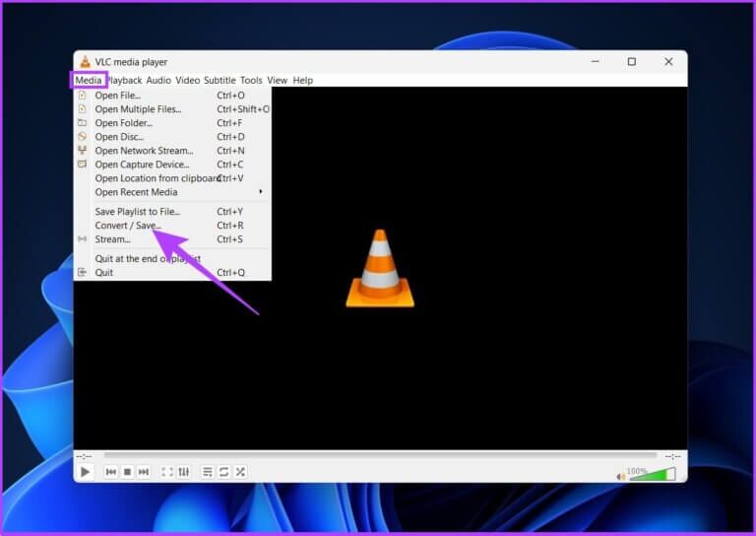Viewport: 756px width, 536px height.
Task: Choose Stream... menu entry
Action: [172, 239]
